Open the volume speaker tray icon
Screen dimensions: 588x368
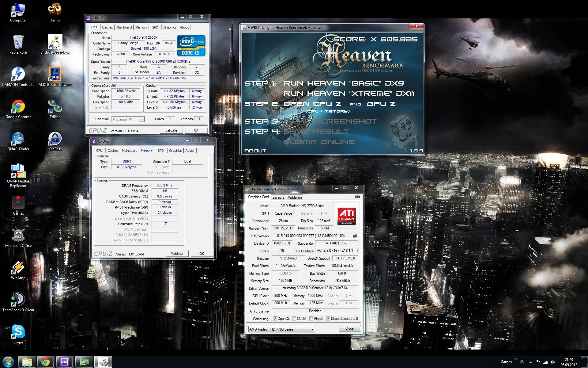[553, 362]
